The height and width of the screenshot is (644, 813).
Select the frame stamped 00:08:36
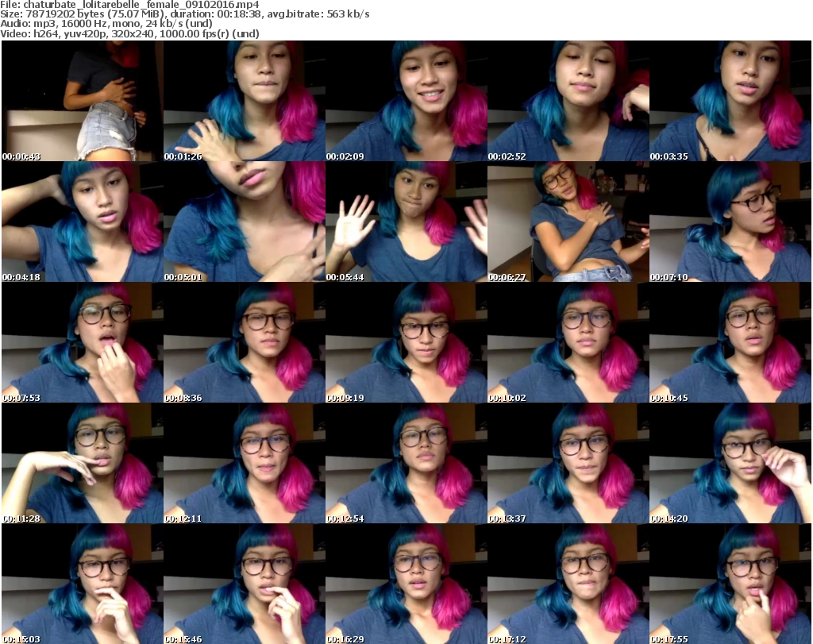click(245, 342)
